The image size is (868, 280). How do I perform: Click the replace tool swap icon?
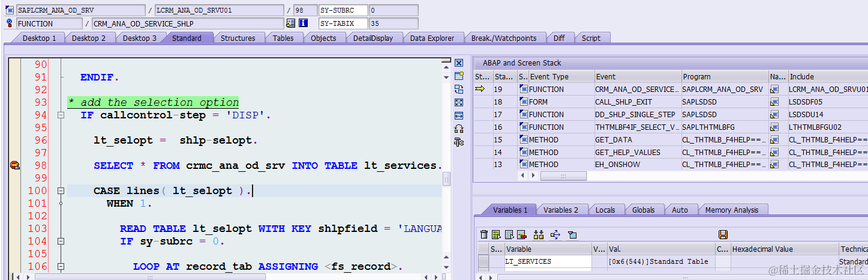(x=459, y=89)
